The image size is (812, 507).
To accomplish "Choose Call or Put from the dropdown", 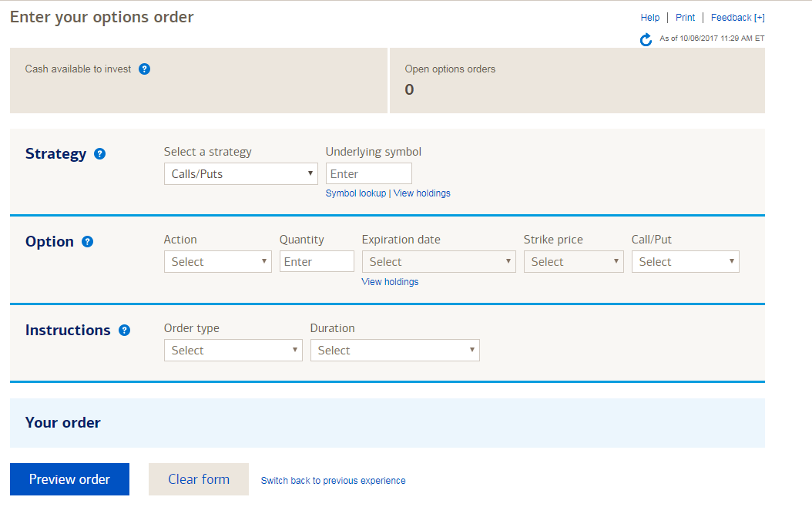I will click(x=685, y=262).
